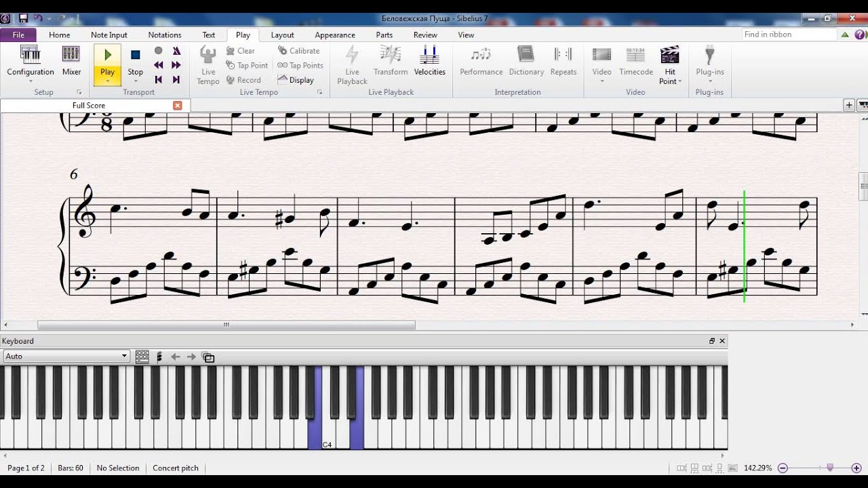Open the playback Dictionary

[x=526, y=61]
